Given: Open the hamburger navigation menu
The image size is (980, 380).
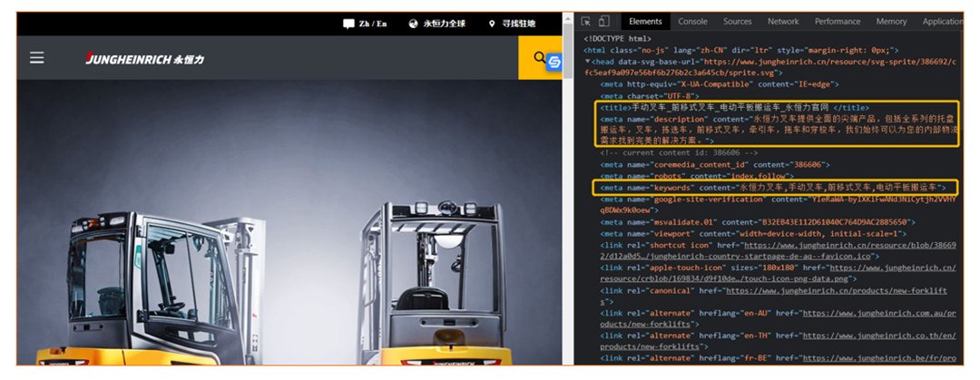Looking at the screenshot, I should (x=37, y=58).
